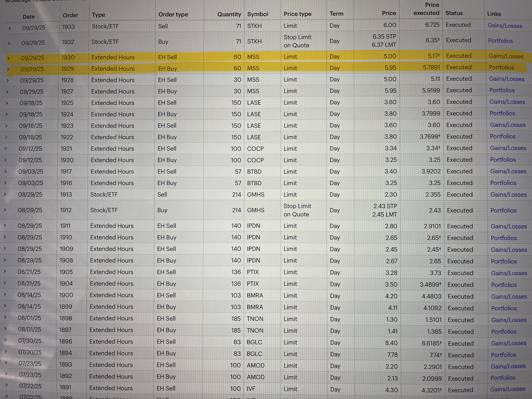Sort table by Symbol column header

(257, 14)
